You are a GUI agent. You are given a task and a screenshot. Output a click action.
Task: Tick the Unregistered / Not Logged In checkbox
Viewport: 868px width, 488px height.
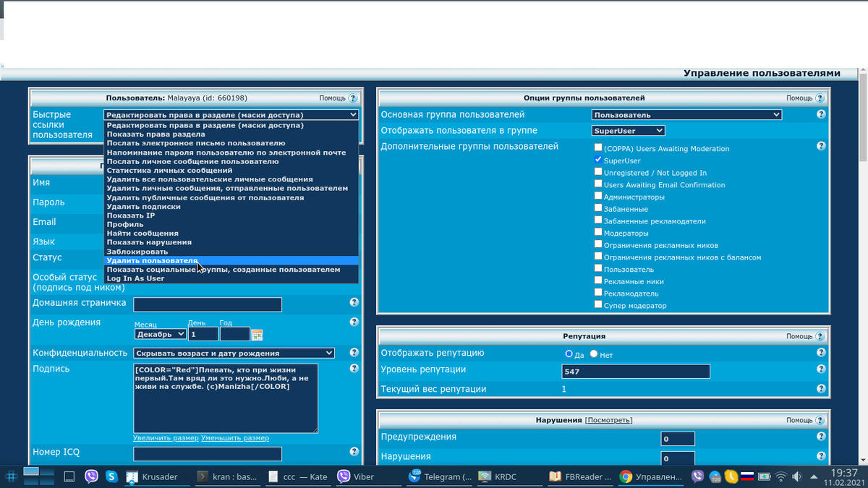pyautogui.click(x=598, y=171)
